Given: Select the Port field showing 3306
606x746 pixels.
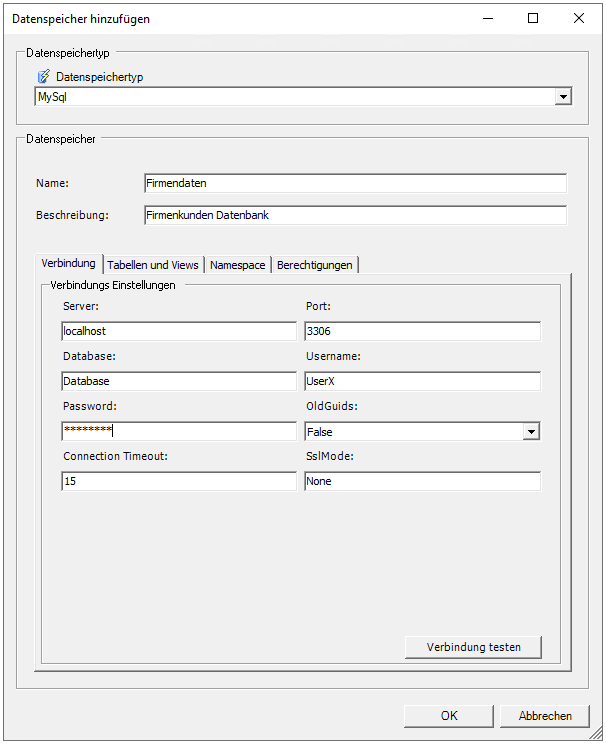Looking at the screenshot, I should 422,331.
